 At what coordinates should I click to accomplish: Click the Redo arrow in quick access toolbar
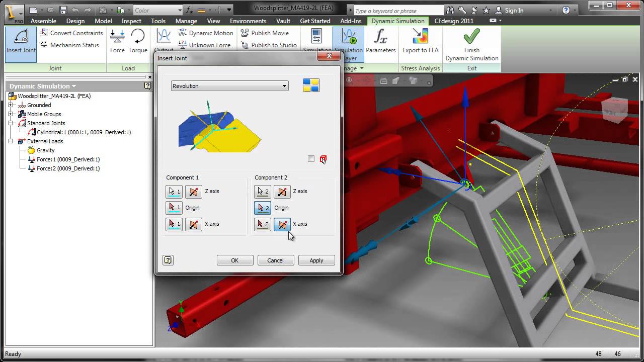(88, 10)
